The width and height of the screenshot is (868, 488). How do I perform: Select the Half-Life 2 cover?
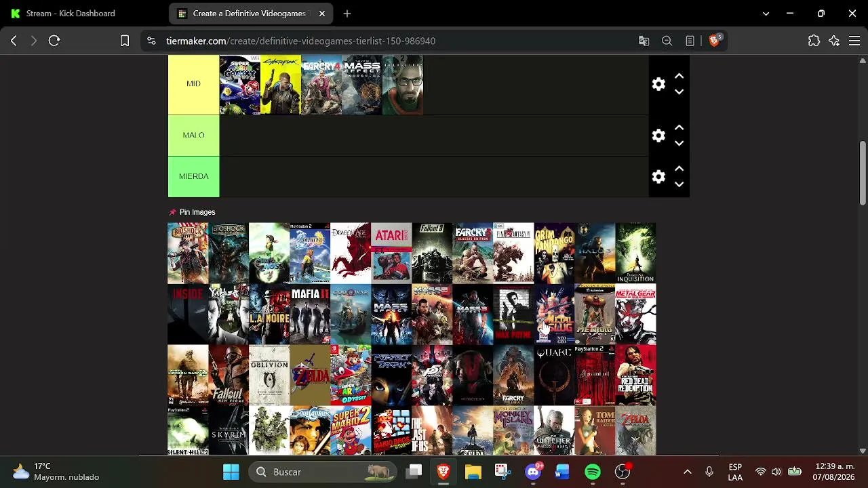point(402,85)
